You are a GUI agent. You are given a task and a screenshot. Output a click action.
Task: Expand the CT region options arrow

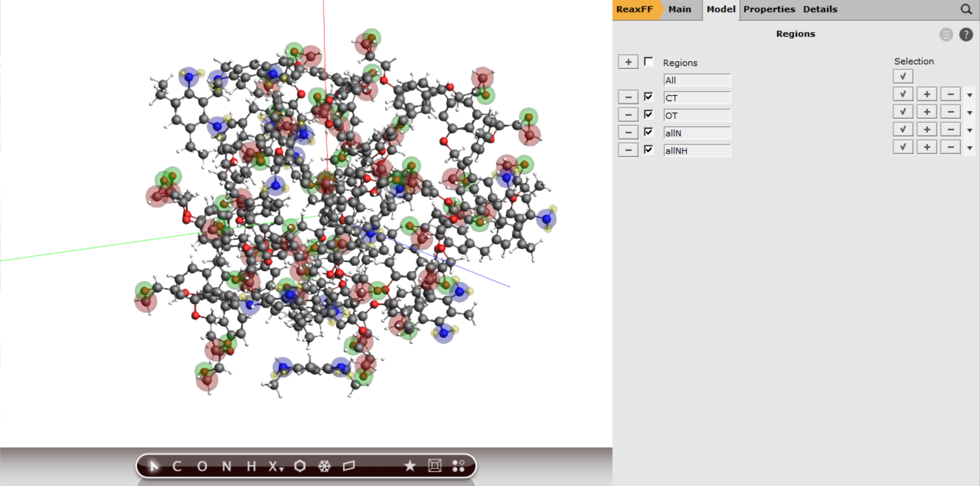969,95
